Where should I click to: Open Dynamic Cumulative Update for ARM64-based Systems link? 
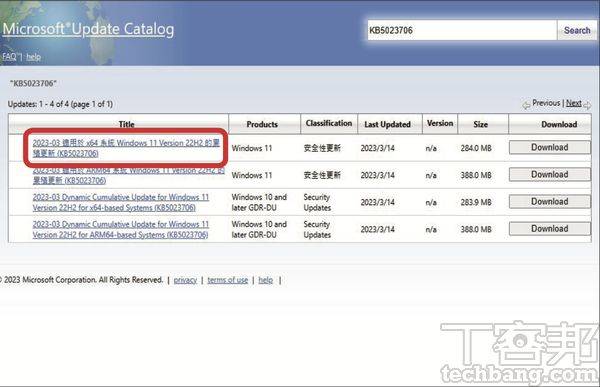[121, 230]
